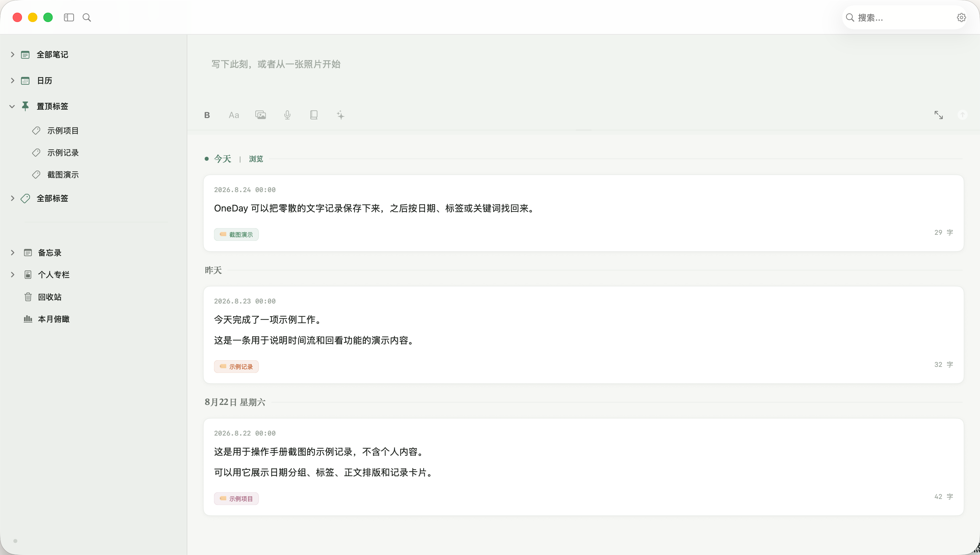
Task: Open the 回收站 trash
Action: pyautogui.click(x=50, y=297)
